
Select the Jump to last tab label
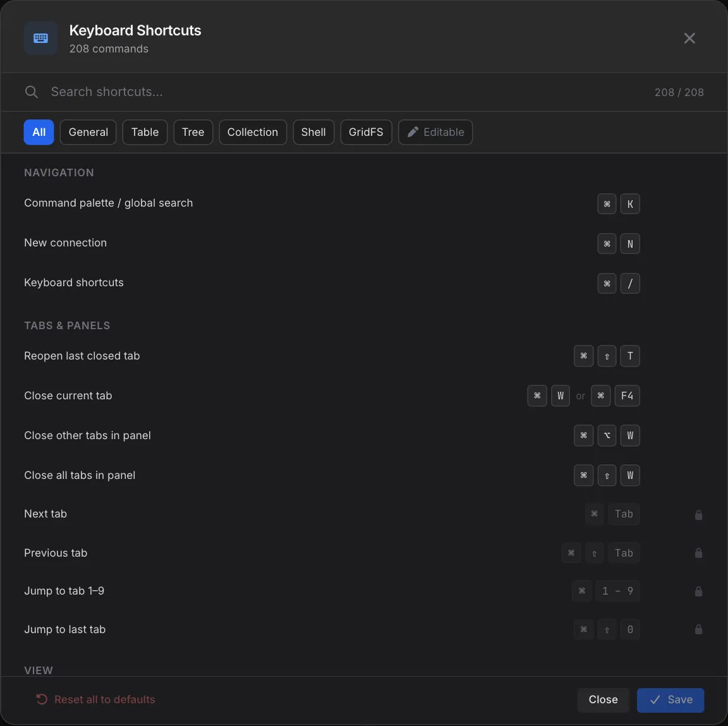point(65,629)
